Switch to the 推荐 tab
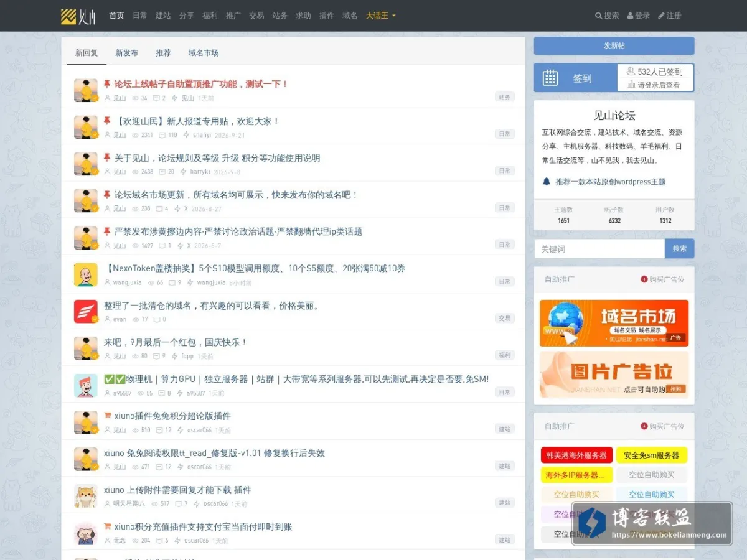Viewport: 747px width, 560px height. point(163,53)
